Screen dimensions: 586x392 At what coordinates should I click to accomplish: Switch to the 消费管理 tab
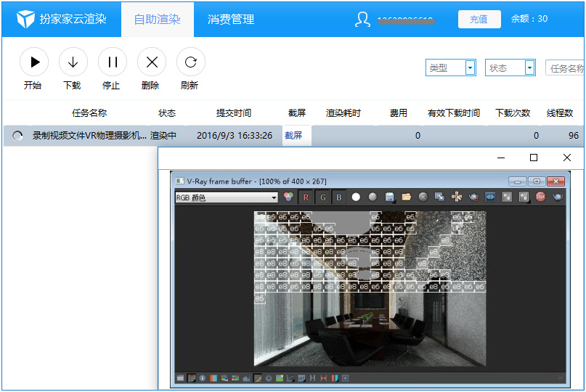coord(231,20)
